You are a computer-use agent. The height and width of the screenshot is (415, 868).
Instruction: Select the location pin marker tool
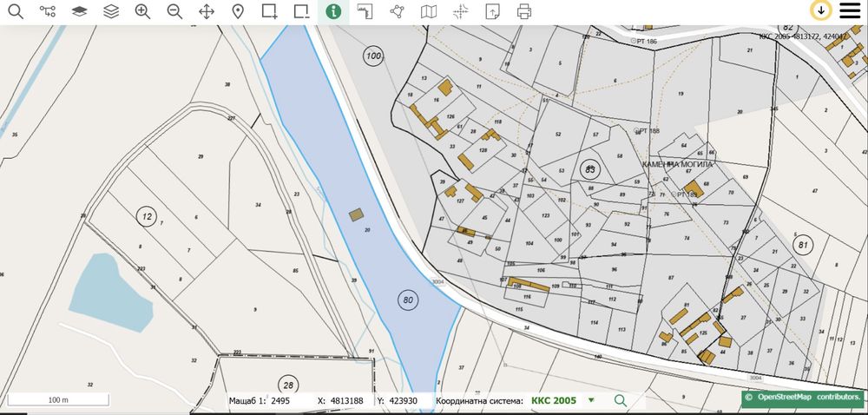(238, 11)
